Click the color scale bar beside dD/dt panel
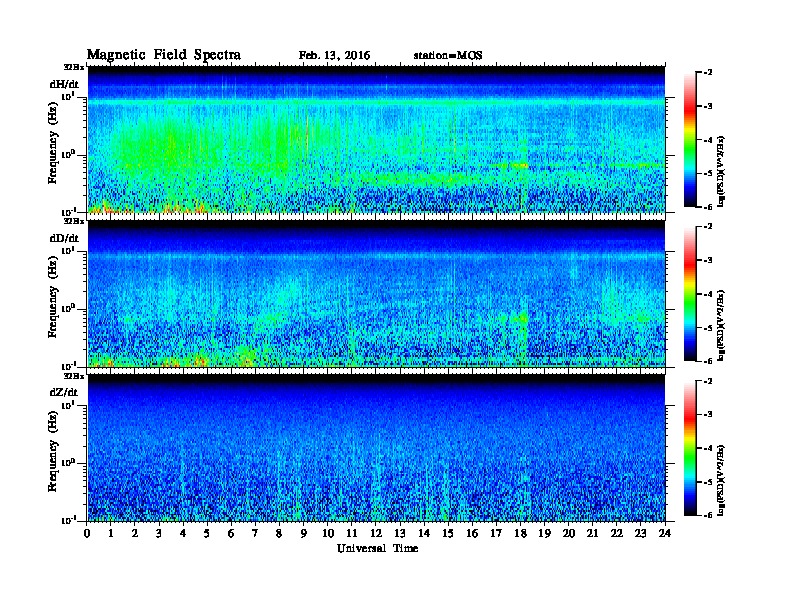Image resolution: width=792 pixels, height=612 pixels. coord(690,293)
